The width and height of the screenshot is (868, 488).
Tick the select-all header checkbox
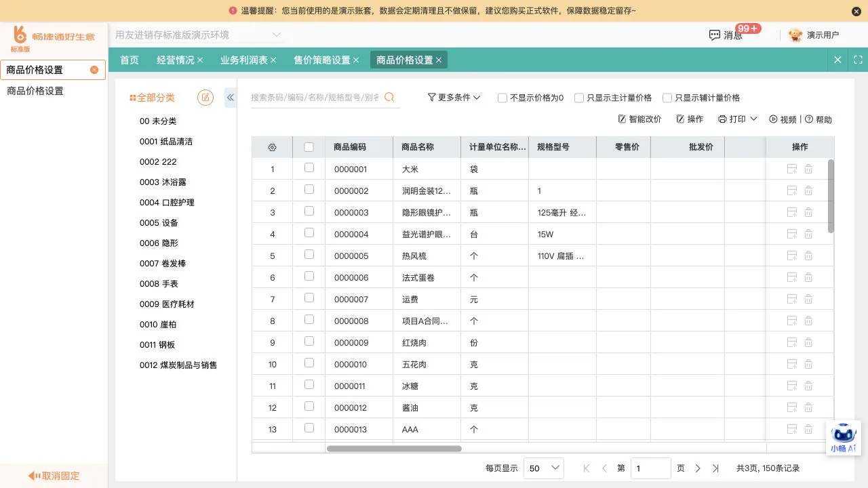(309, 147)
